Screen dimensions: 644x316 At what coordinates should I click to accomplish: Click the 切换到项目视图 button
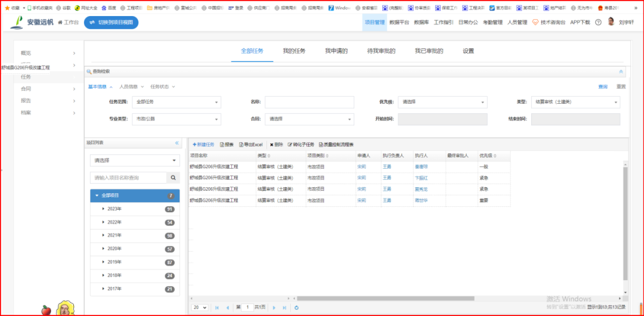[111, 23]
